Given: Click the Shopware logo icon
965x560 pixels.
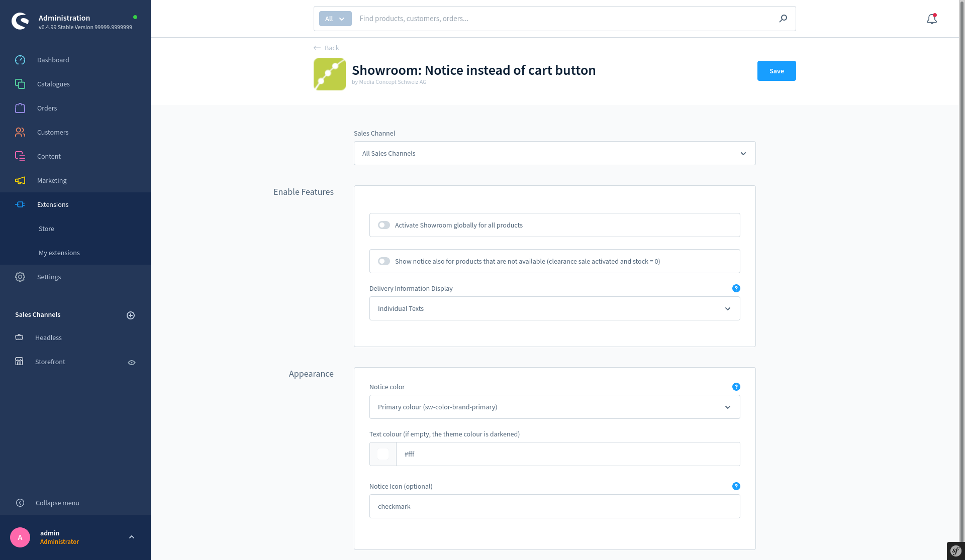Looking at the screenshot, I should click(x=20, y=21).
